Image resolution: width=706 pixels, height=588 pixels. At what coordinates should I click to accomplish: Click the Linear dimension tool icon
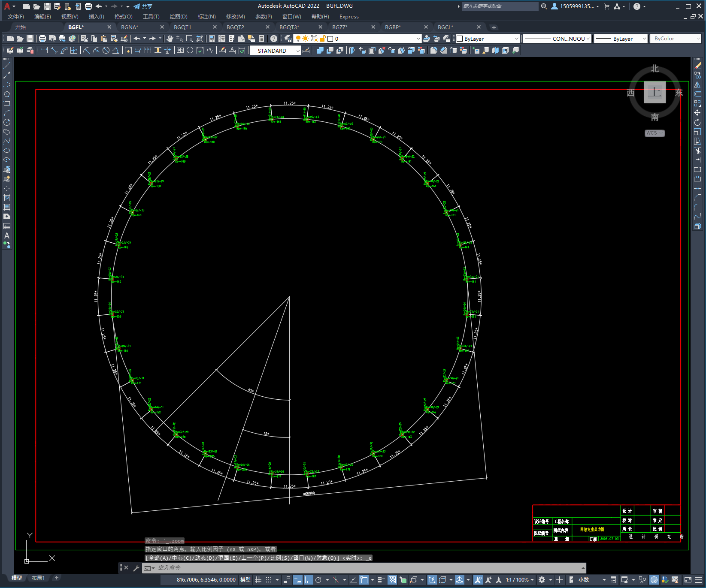pyautogui.click(x=44, y=50)
